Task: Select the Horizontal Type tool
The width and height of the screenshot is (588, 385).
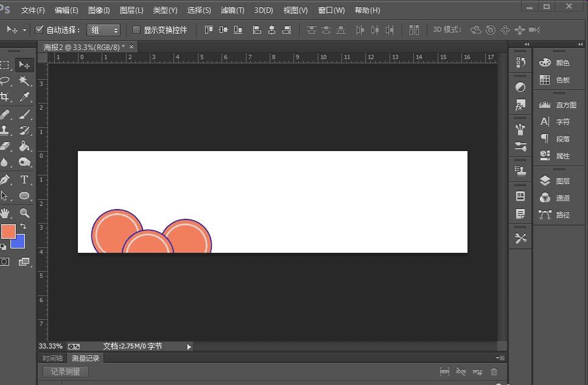Action: [24, 180]
